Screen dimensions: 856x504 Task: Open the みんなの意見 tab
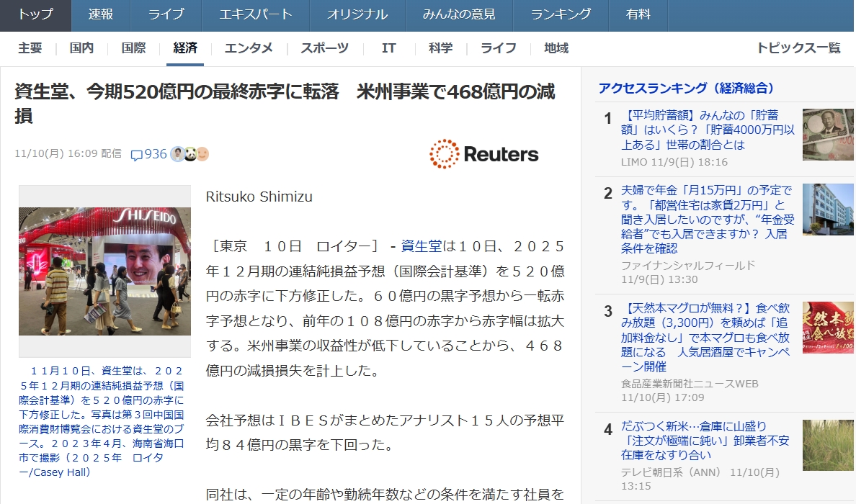click(x=459, y=14)
